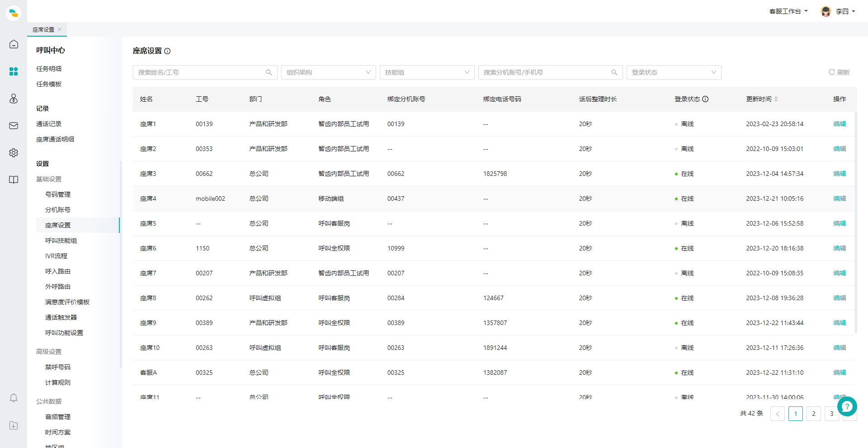868x448 pixels.
Task: Open the download icon at sidebar bottom
Action: click(x=14, y=425)
